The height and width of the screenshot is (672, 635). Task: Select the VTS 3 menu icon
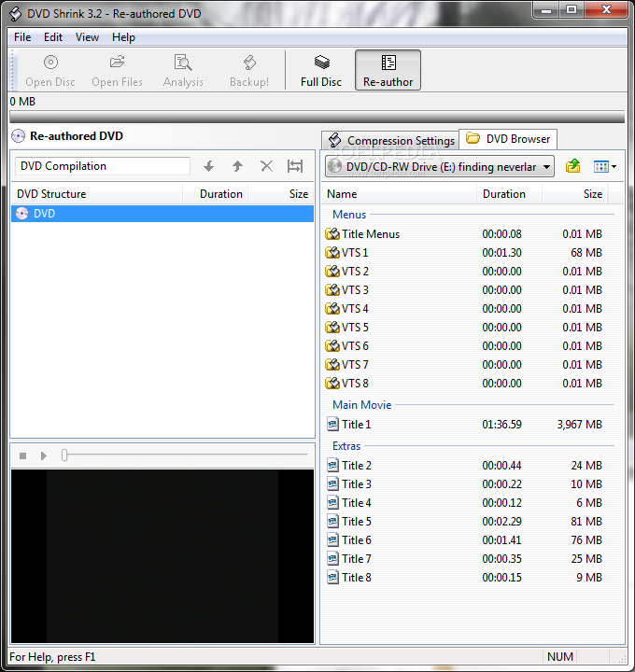point(332,290)
